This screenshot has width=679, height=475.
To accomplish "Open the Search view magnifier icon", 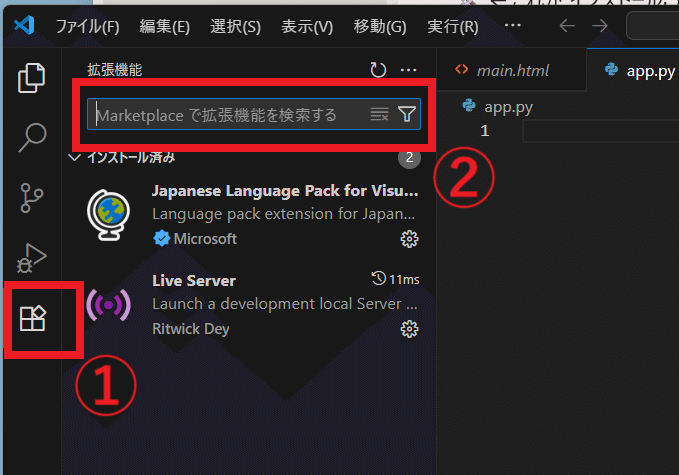I will (32, 138).
